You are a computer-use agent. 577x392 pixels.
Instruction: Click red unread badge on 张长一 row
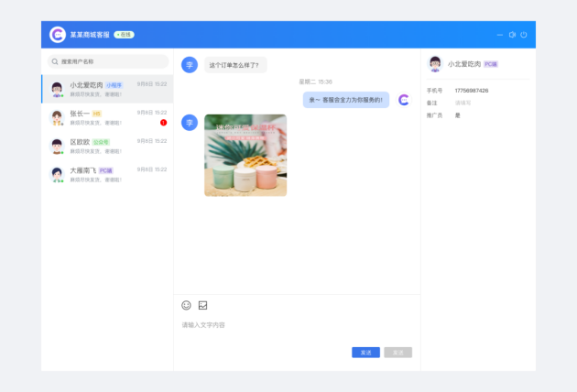pos(163,123)
